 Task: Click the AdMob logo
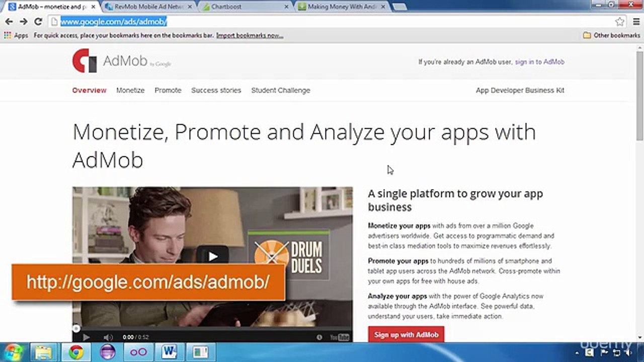tap(122, 61)
